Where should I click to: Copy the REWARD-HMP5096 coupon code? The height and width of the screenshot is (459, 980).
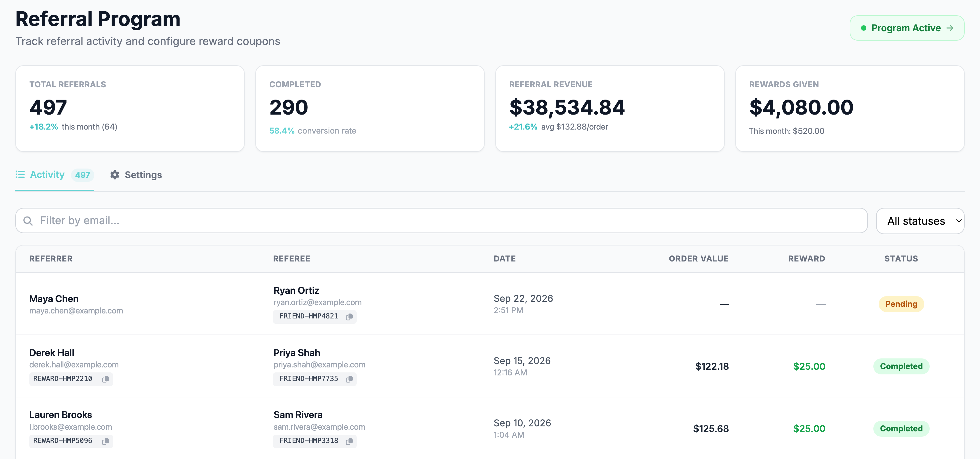(105, 441)
